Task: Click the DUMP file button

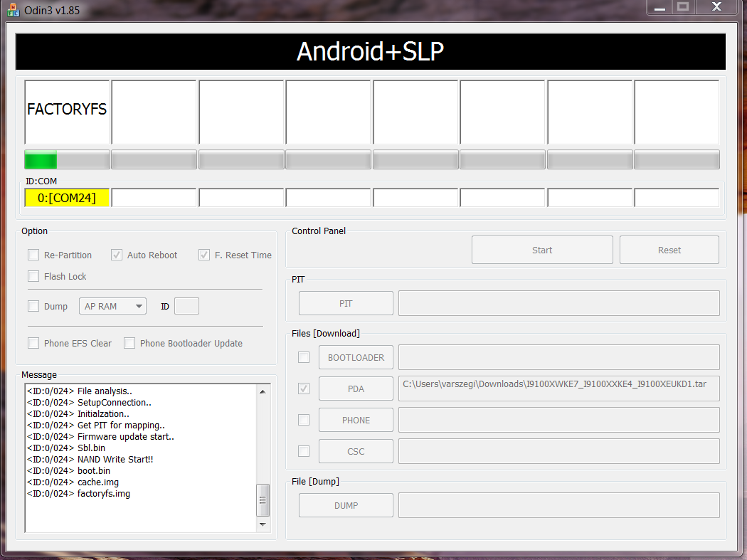Action: 346,505
